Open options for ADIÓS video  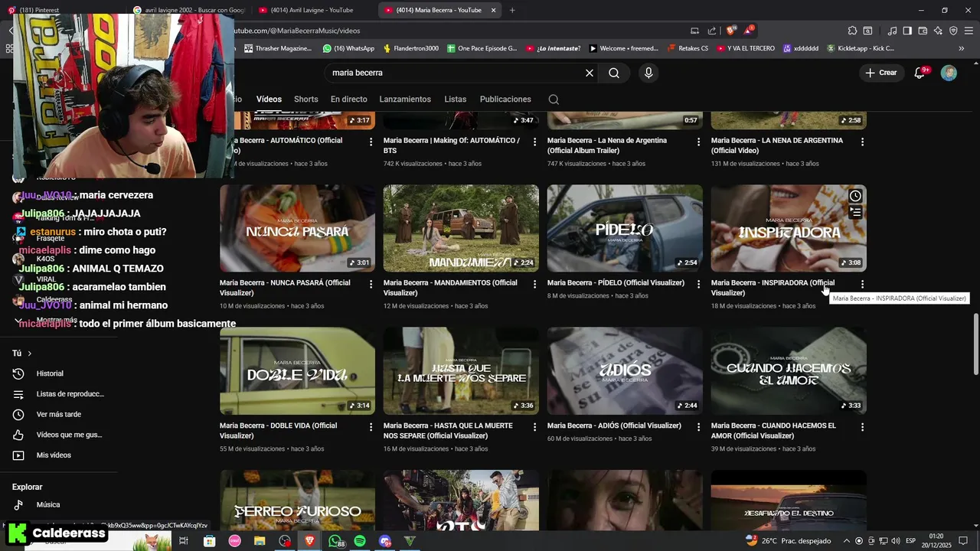pyautogui.click(x=698, y=427)
